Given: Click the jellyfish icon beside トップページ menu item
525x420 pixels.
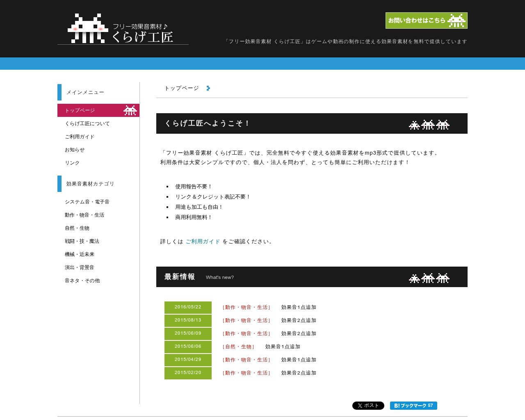Looking at the screenshot, I should (x=130, y=110).
